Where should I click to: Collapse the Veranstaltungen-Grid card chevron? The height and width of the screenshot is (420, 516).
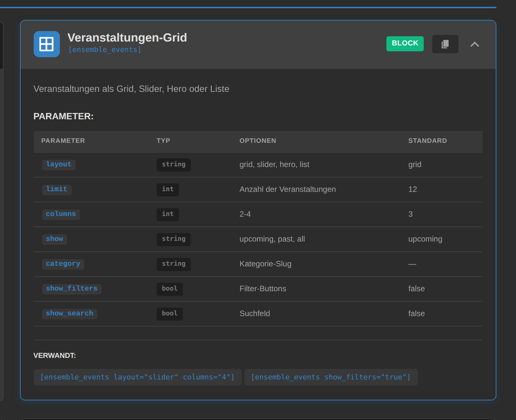click(x=474, y=44)
